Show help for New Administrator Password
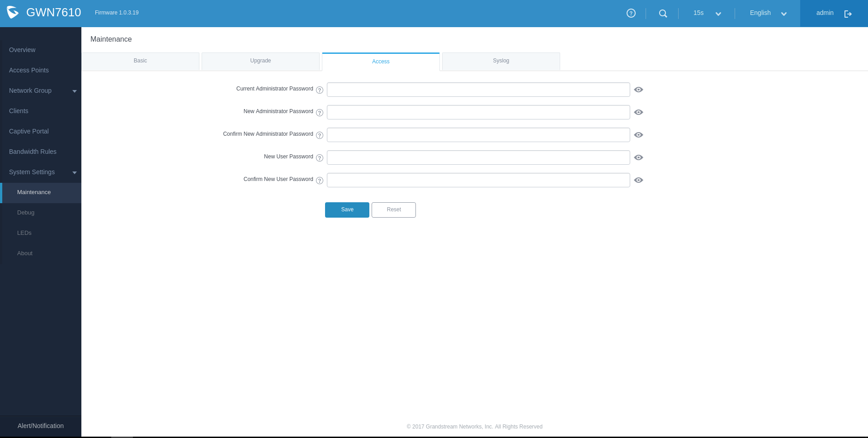The height and width of the screenshot is (438, 868). click(x=320, y=113)
